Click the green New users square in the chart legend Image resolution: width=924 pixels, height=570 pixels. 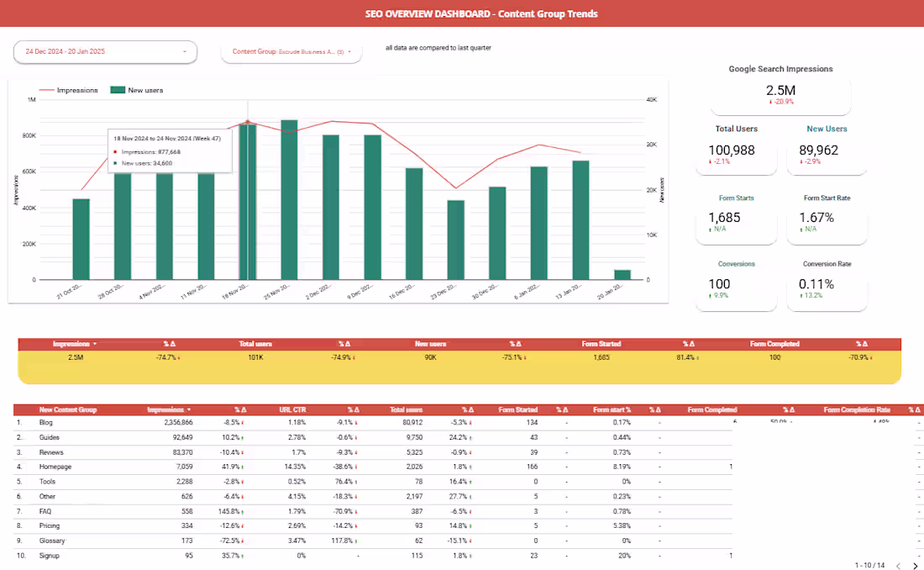point(116,89)
